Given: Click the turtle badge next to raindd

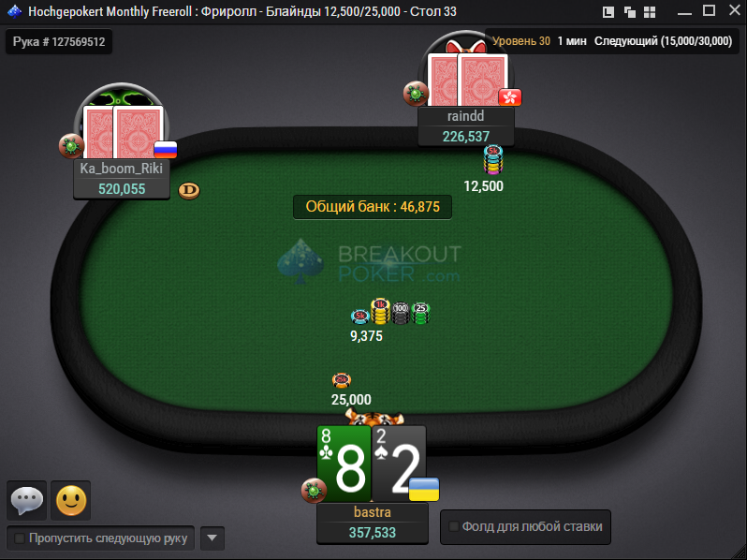Looking at the screenshot, I should coord(416,94).
